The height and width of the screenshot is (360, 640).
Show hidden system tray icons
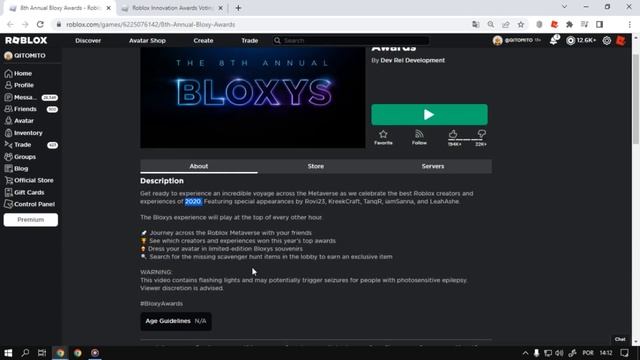[525, 353]
